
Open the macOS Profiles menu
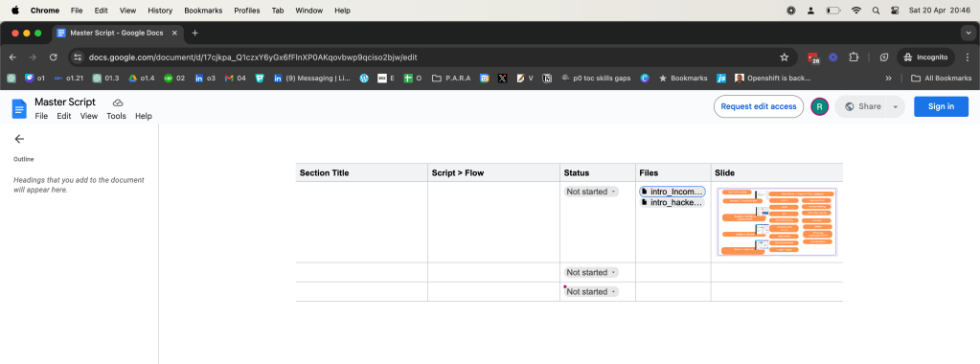pyautogui.click(x=247, y=11)
